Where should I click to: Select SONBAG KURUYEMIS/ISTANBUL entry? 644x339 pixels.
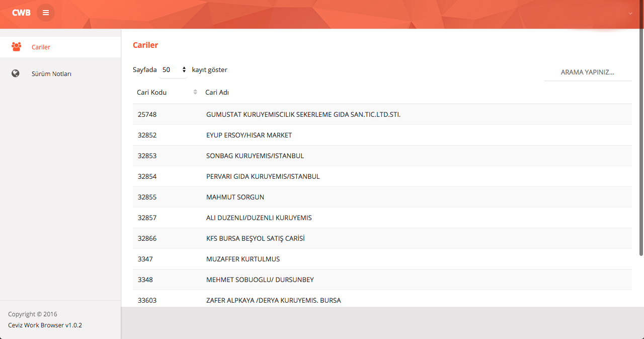[255, 156]
